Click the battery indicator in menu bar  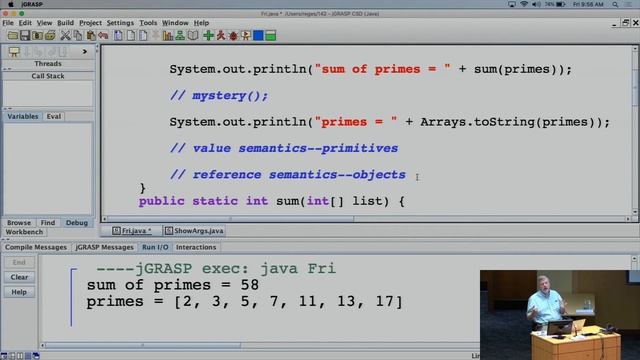[560, 4]
